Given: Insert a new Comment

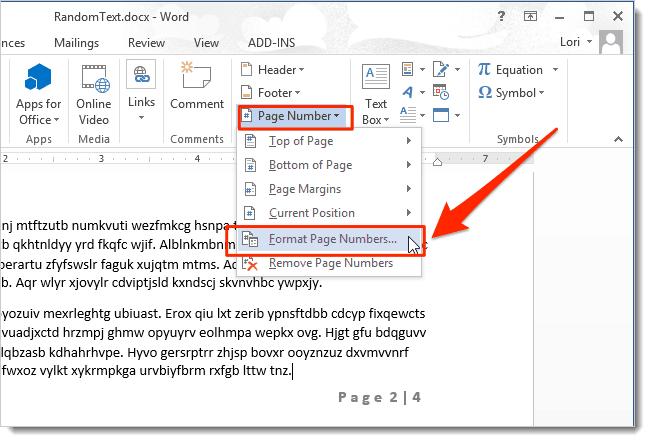Looking at the screenshot, I should pyautogui.click(x=196, y=75).
